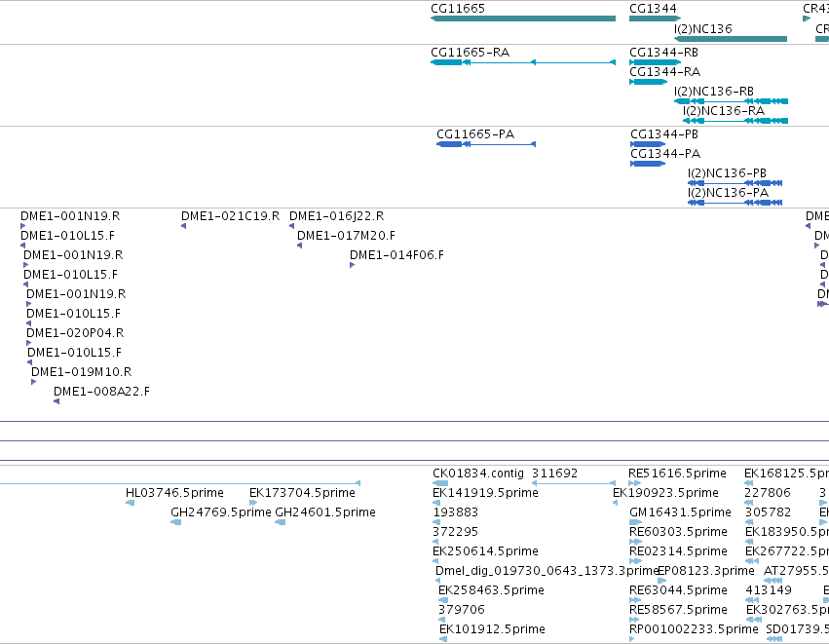
Task: Select the DME1-014F06.F feature label
Action: [x=396, y=255]
